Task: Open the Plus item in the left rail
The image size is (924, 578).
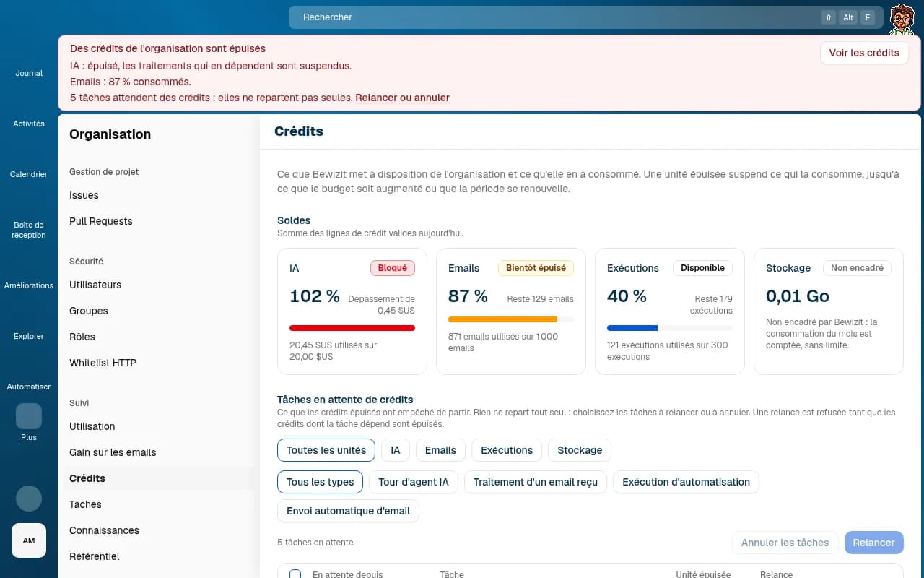Action: click(29, 423)
